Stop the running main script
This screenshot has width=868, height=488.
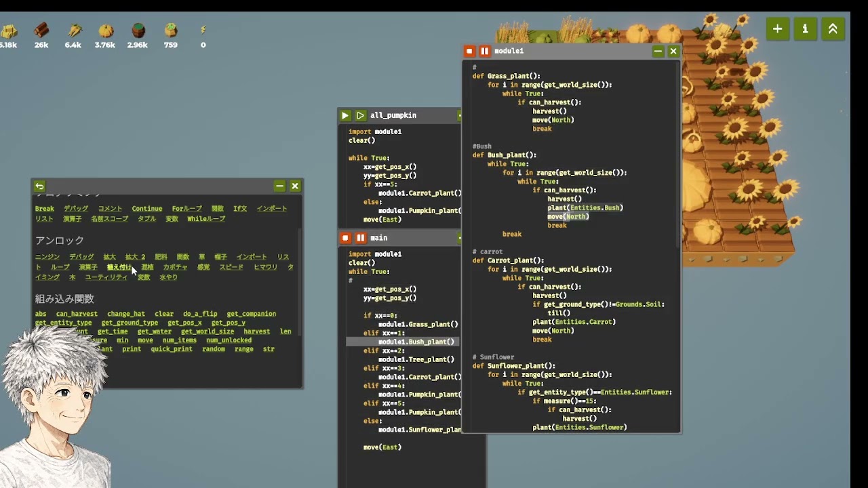345,238
